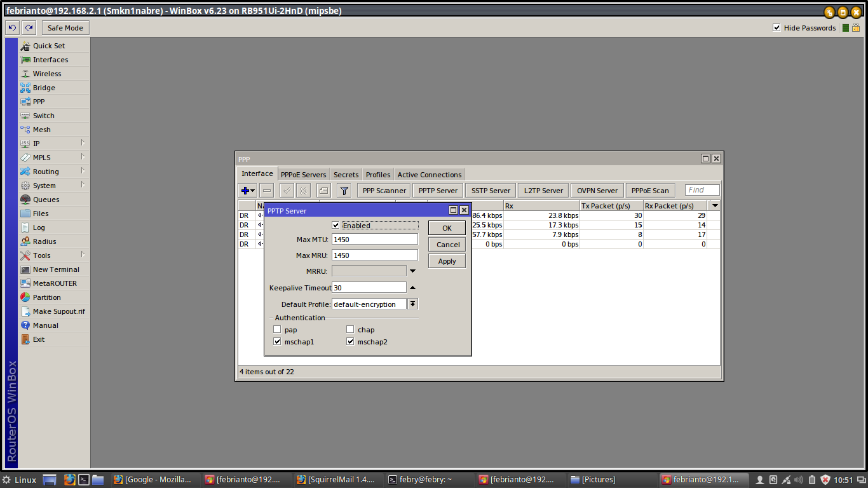Viewport: 868px width, 488px height.
Task: Open Queues from the sidebar
Action: 53,200
